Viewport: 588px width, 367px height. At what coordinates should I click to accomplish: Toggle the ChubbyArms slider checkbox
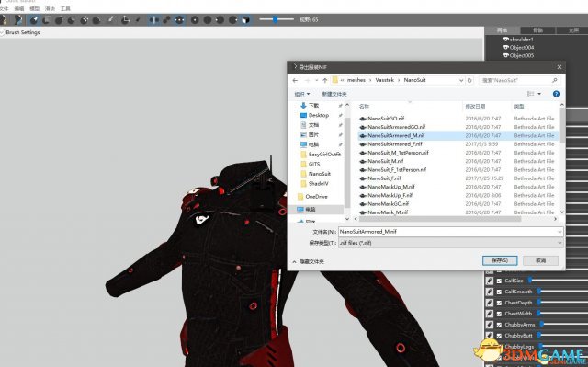click(x=499, y=325)
